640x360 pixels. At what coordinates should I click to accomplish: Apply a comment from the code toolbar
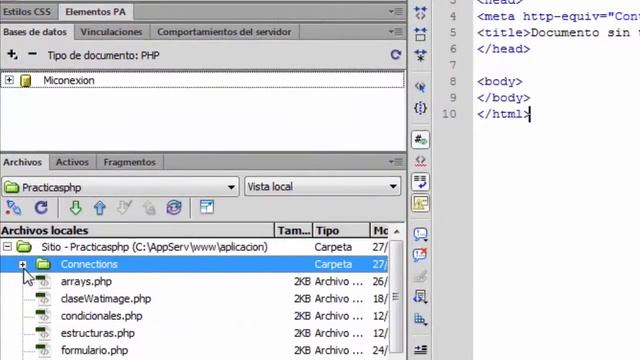pos(420,234)
